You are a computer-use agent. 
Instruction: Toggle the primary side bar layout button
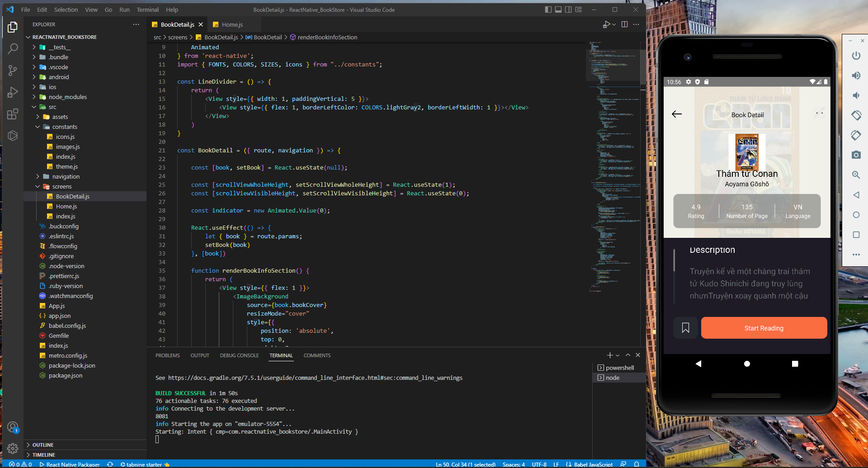[x=548, y=9]
